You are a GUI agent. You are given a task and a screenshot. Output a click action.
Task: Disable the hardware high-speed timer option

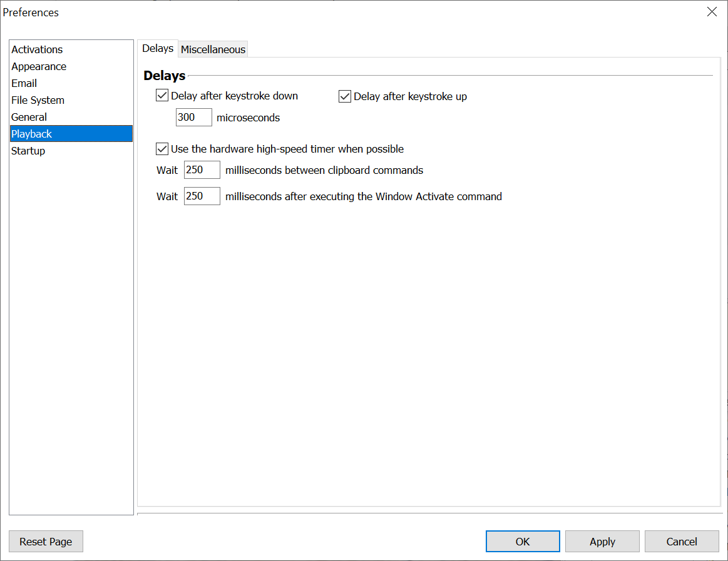click(x=162, y=149)
